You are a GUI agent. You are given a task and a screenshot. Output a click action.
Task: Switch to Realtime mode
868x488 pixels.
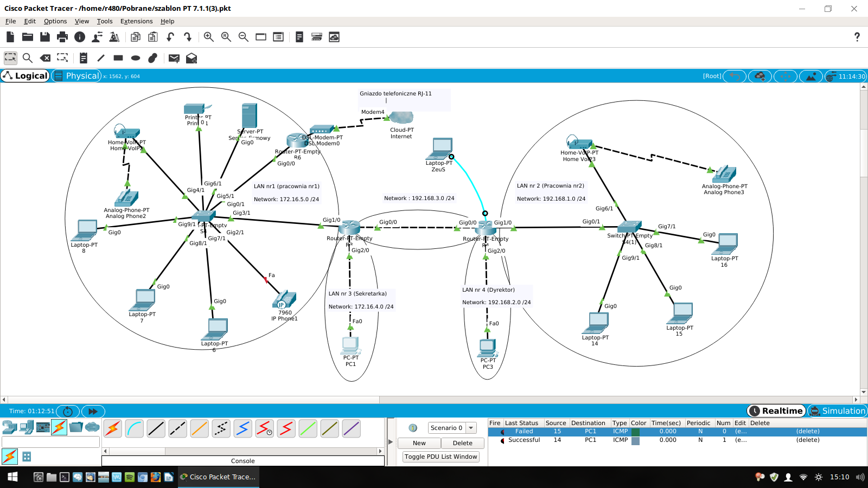click(776, 411)
